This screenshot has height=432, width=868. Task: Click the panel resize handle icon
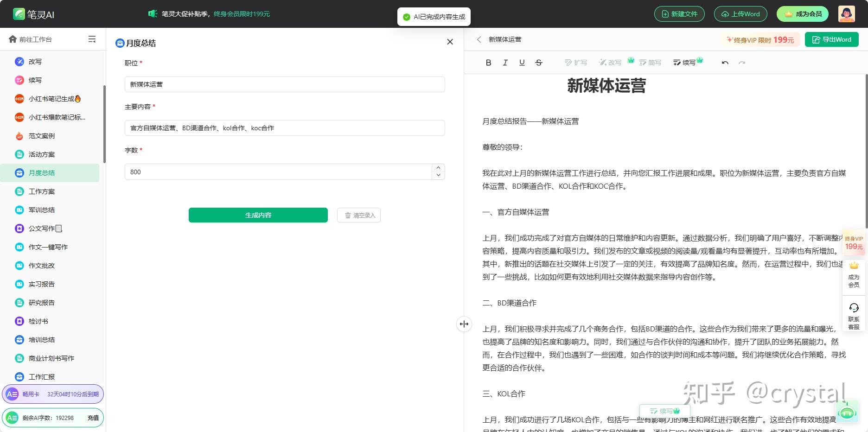(464, 324)
